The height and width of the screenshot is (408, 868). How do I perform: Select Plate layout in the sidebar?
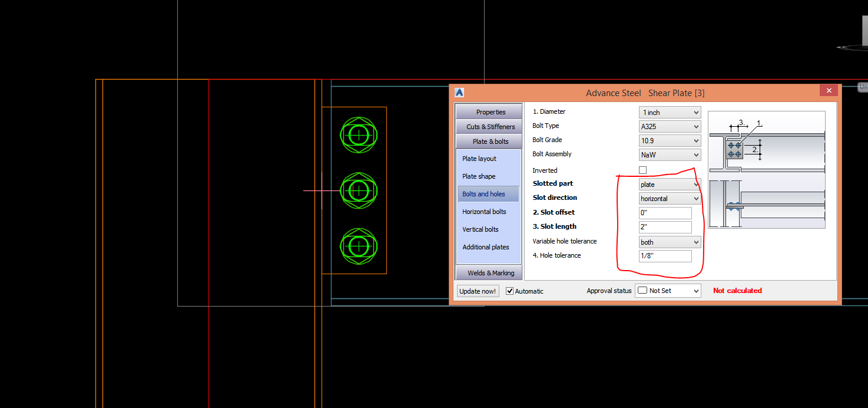tap(479, 158)
